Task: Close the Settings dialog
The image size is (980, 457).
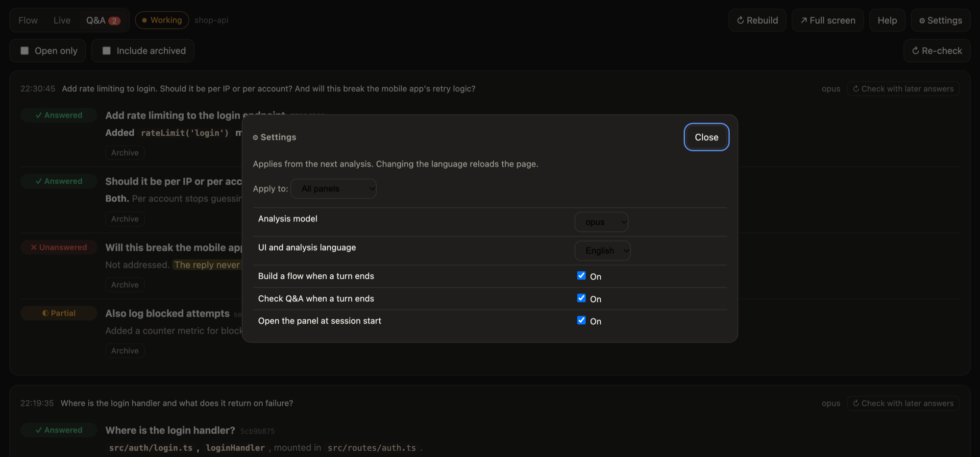Action: tap(706, 137)
